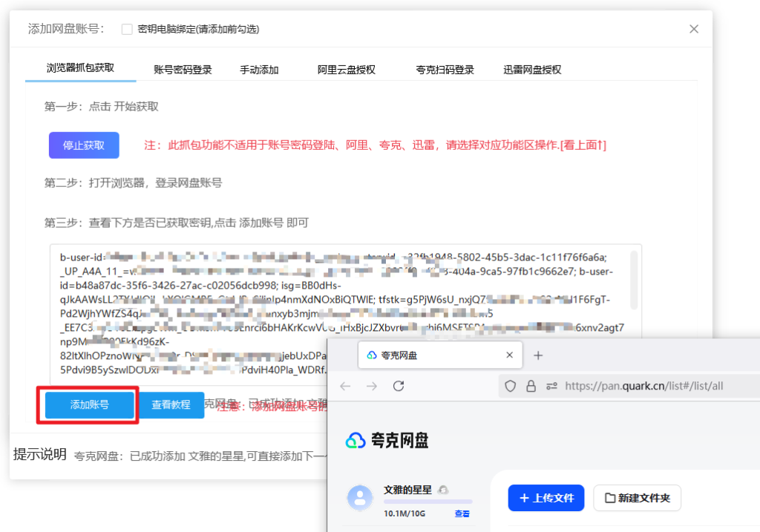Open 夸克扫码登录 tab
Screen dimensions: 760x532
(445, 70)
